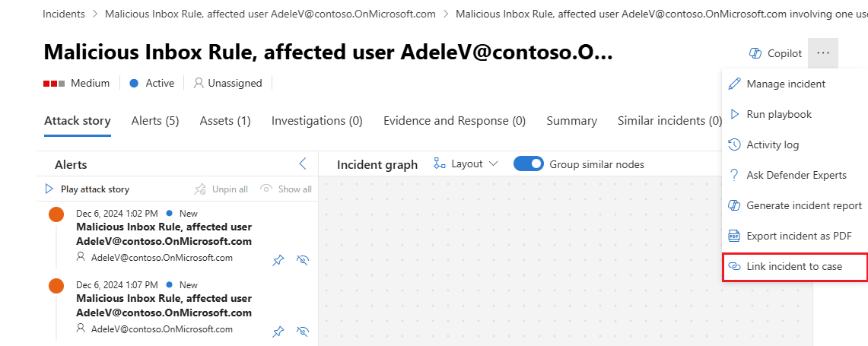This screenshot has width=868, height=346.
Task: Click the Activity log clock icon
Action: [734, 144]
